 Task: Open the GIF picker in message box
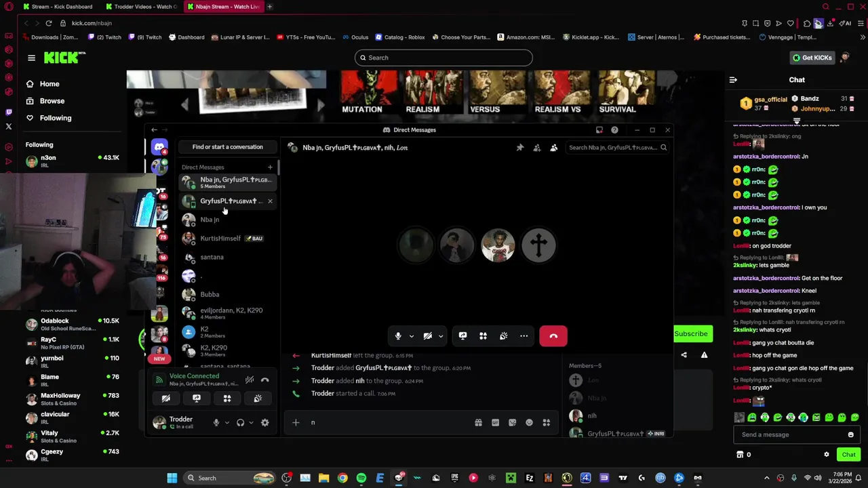(495, 423)
